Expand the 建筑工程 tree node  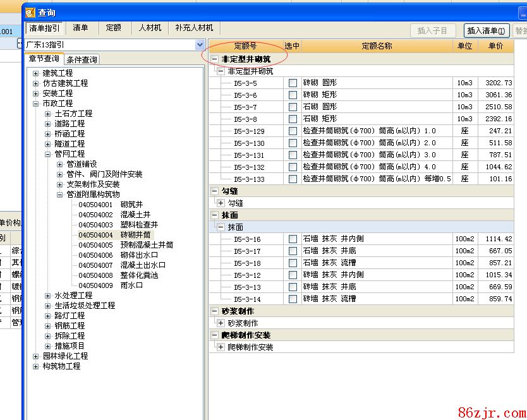point(36,73)
